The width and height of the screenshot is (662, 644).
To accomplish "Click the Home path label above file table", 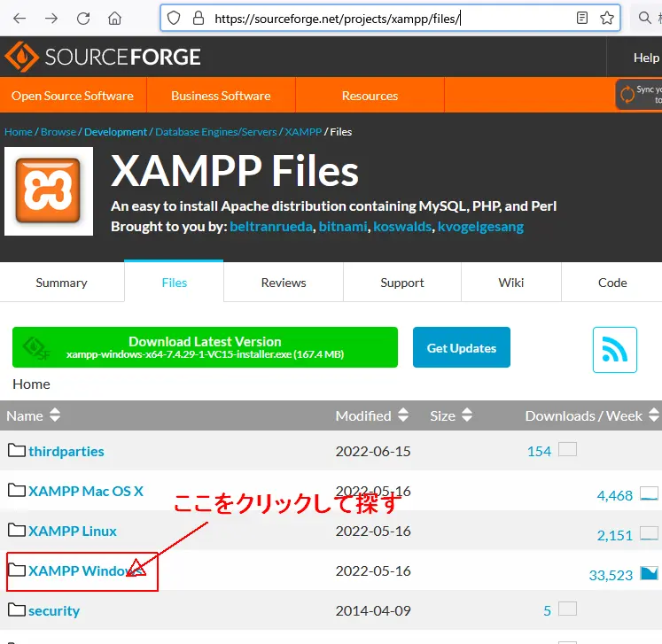I will pos(31,384).
